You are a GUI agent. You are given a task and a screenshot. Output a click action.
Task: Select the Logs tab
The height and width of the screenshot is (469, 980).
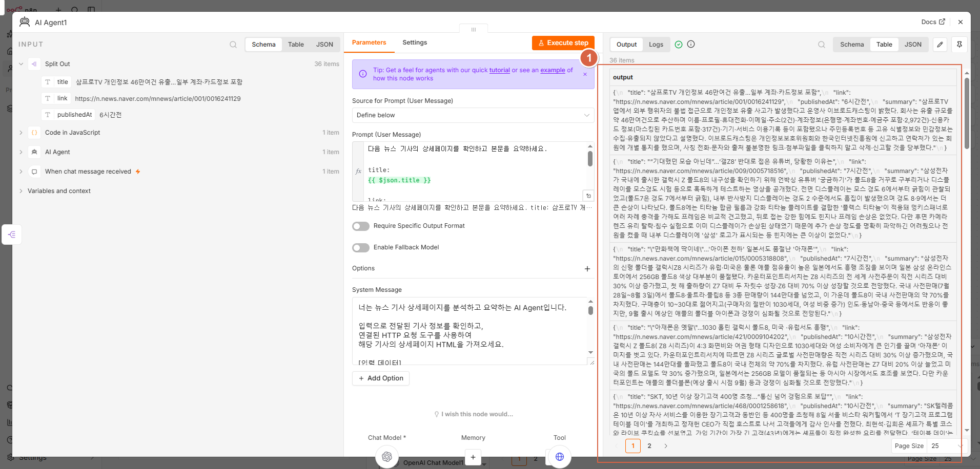click(656, 45)
